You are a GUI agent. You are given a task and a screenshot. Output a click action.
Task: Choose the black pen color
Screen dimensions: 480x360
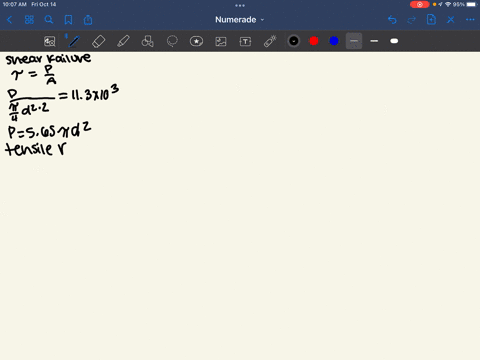294,41
